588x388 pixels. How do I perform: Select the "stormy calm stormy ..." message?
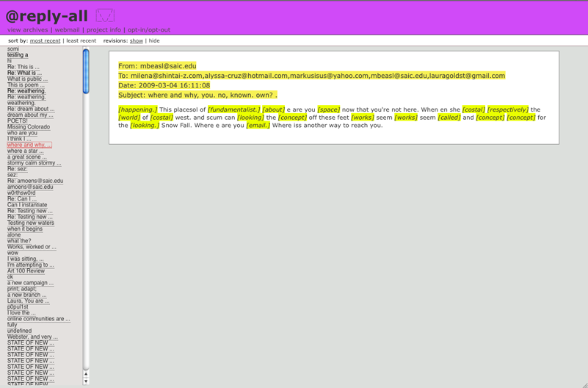pyautogui.click(x=35, y=163)
